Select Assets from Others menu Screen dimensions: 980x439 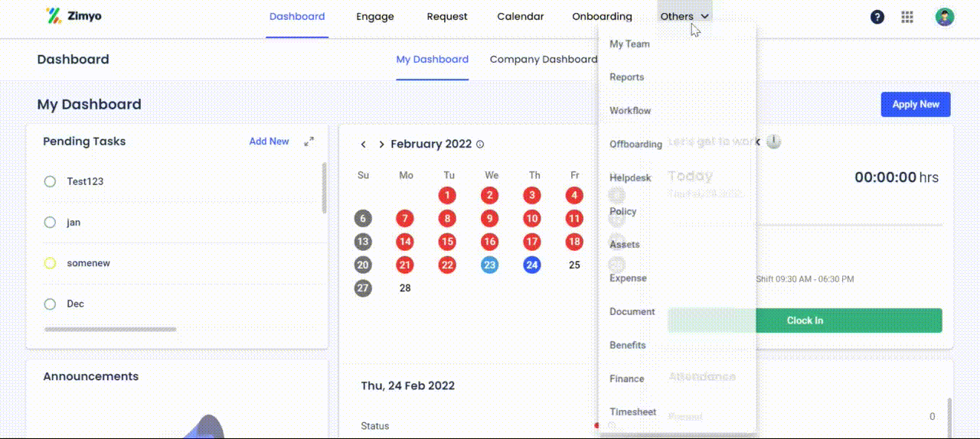point(625,245)
